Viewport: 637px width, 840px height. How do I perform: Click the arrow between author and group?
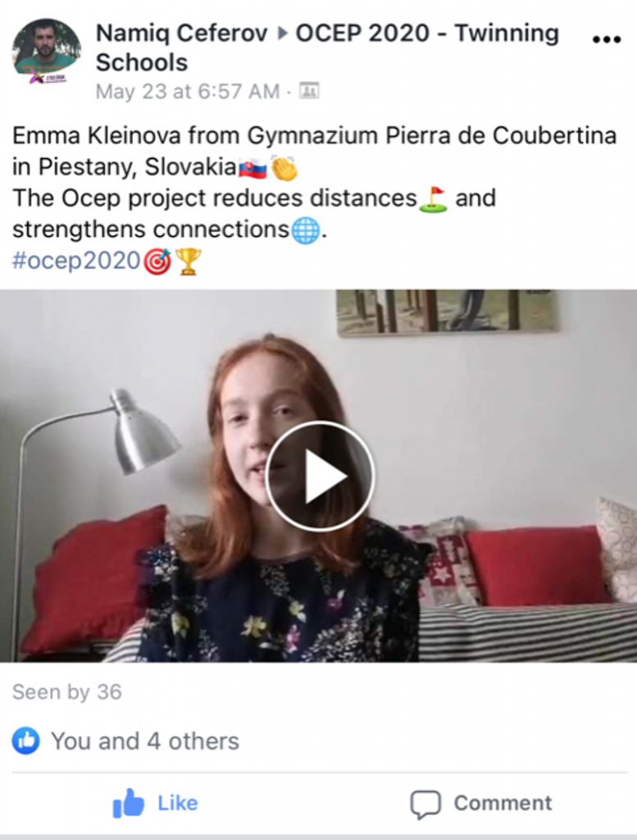[281, 34]
